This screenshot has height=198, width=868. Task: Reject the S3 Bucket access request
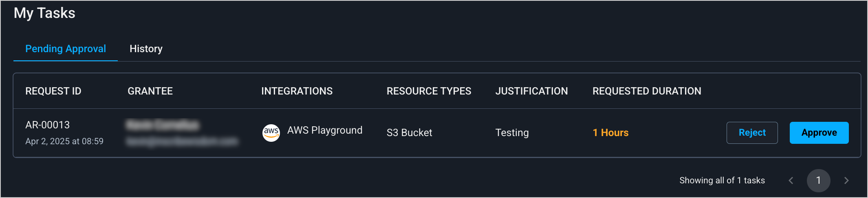[752, 133]
